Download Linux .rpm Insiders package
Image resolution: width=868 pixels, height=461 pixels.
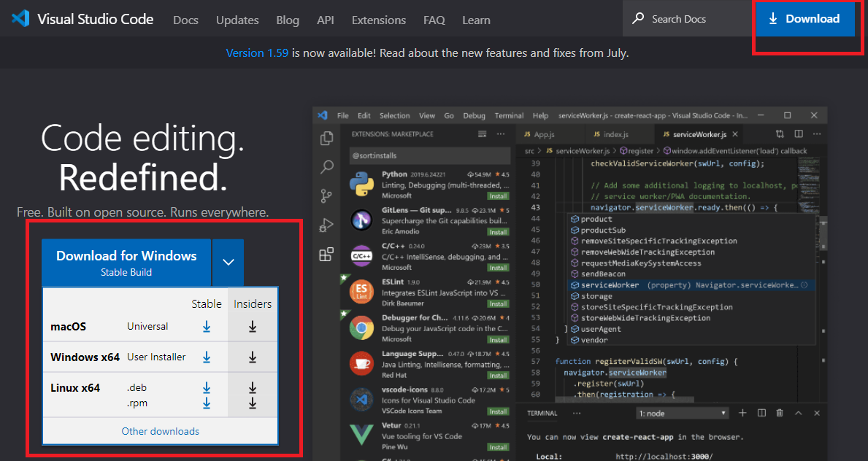[253, 403]
